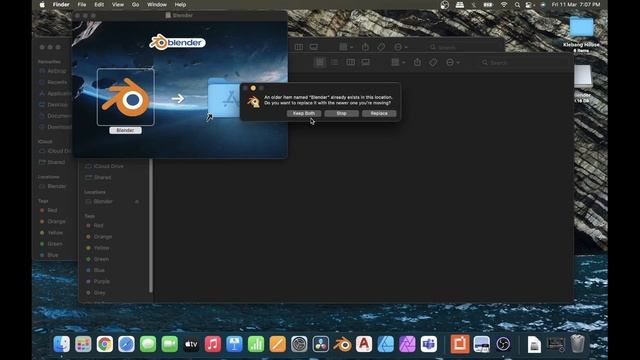Viewport: 640px width, 360px height.
Task: Switch front Finder window to icon view
Action: (320, 62)
